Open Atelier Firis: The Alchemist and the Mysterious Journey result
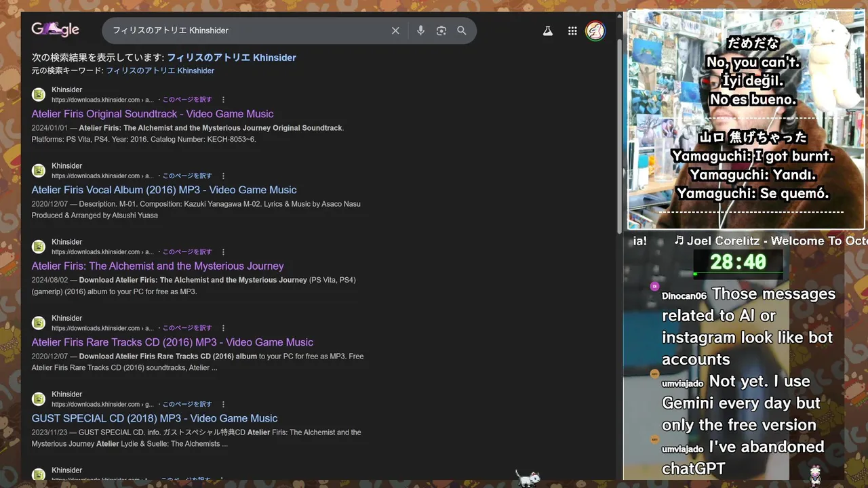Image resolution: width=868 pixels, height=488 pixels. 157,266
